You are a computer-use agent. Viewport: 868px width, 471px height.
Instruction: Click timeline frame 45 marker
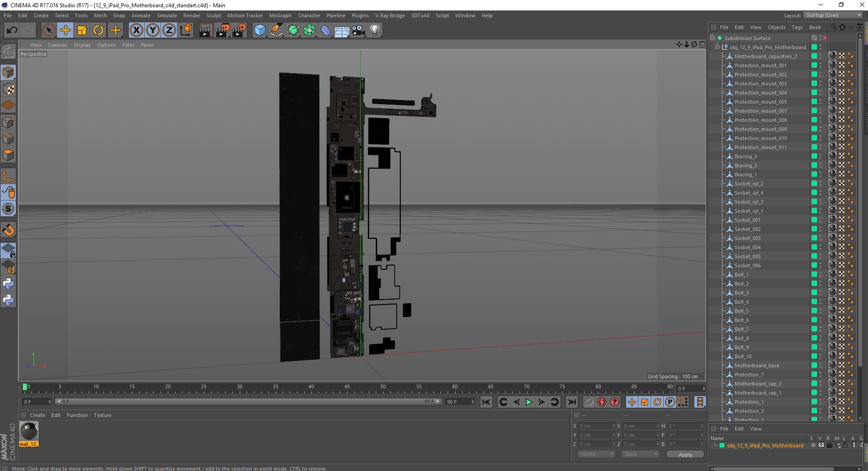click(x=347, y=387)
